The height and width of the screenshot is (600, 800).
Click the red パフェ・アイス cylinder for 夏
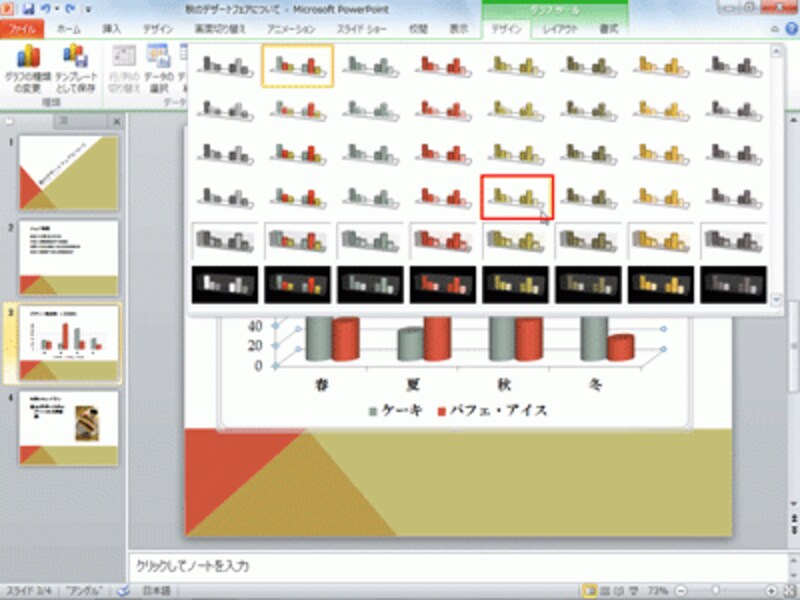pyautogui.click(x=437, y=338)
